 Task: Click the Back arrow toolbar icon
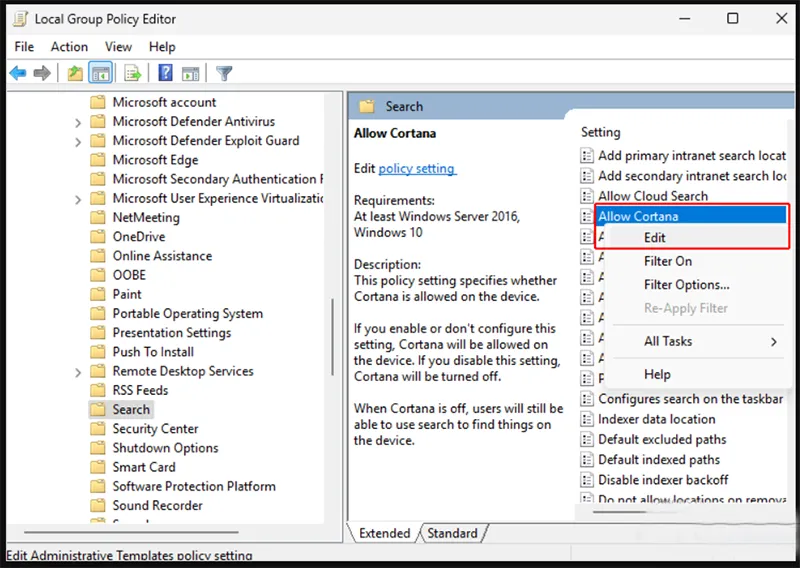[18, 73]
